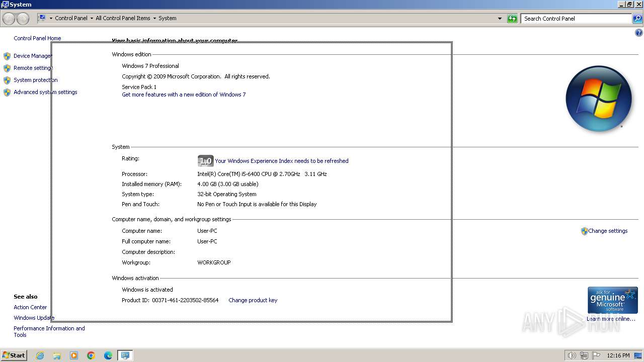Click the shield icon beside System protection
Viewport: 644px width, 362px height.
pyautogui.click(x=7, y=80)
